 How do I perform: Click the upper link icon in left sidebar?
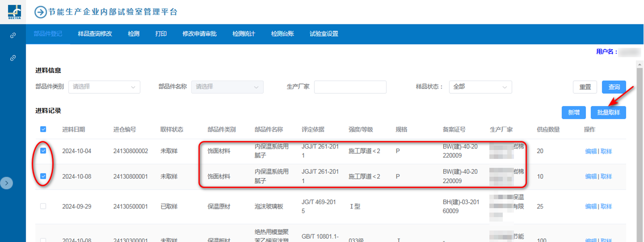[x=13, y=36]
